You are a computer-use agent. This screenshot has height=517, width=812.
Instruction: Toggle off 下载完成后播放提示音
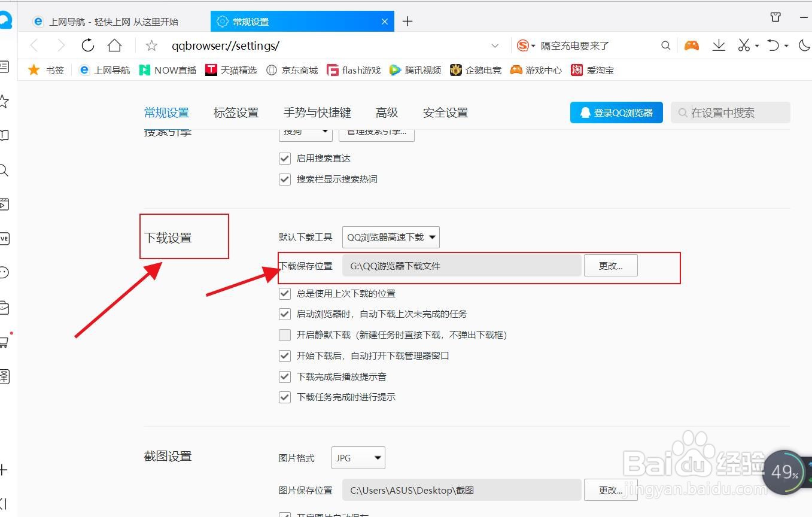coord(284,376)
